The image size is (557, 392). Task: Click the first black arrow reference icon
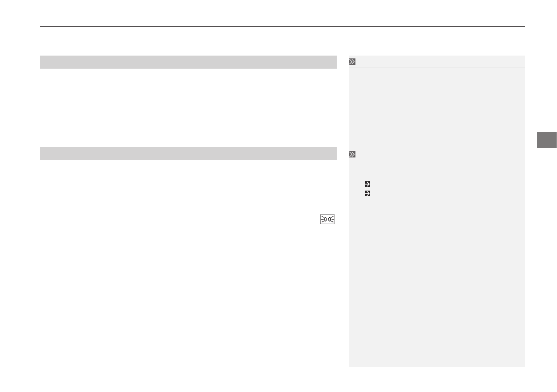pyautogui.click(x=367, y=184)
